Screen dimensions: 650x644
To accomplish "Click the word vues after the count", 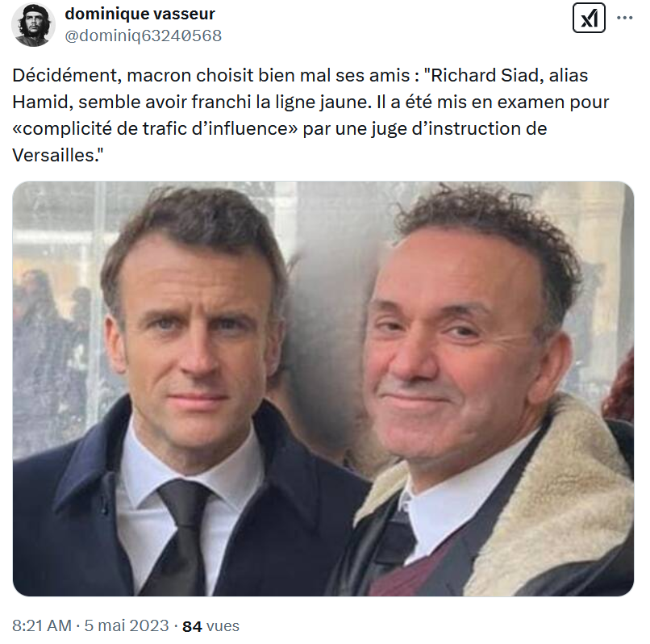I will [223, 626].
